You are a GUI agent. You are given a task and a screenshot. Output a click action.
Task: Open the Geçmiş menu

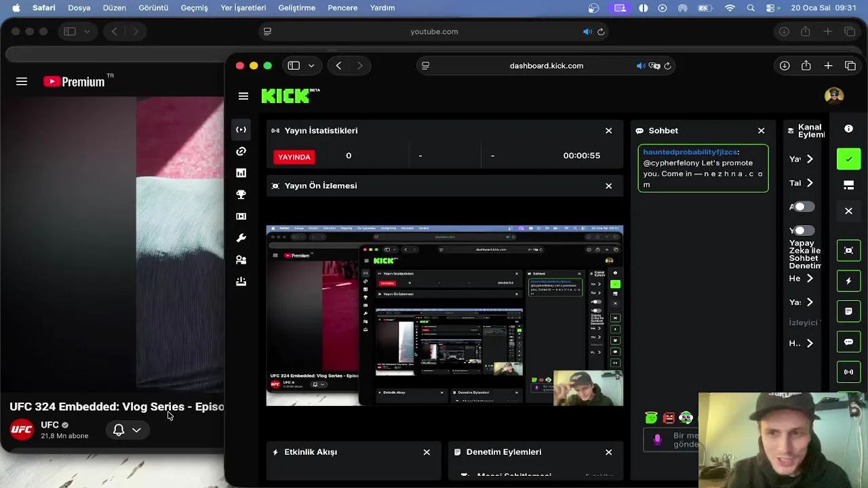195,8
